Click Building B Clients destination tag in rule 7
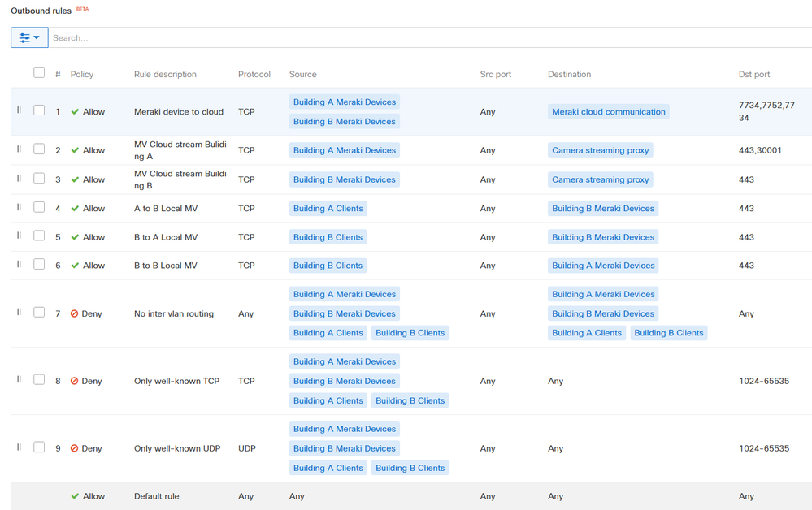The width and height of the screenshot is (812, 510). point(668,333)
